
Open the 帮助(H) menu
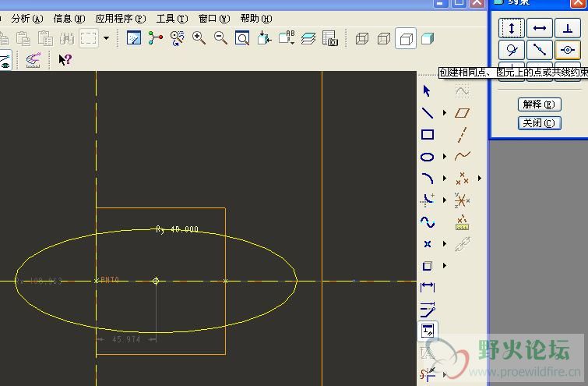tap(256, 19)
